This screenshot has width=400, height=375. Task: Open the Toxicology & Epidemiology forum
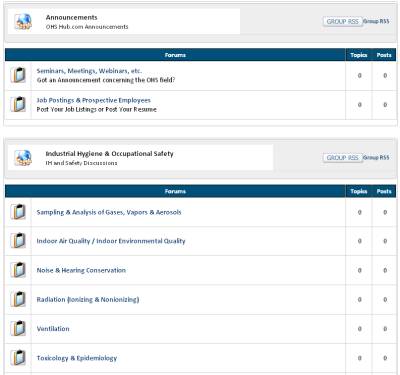coord(77,358)
